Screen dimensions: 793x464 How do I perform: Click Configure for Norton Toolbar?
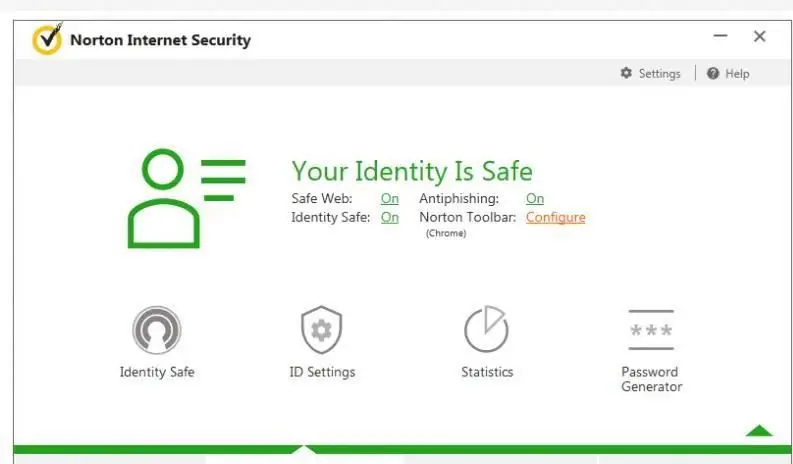pos(555,218)
